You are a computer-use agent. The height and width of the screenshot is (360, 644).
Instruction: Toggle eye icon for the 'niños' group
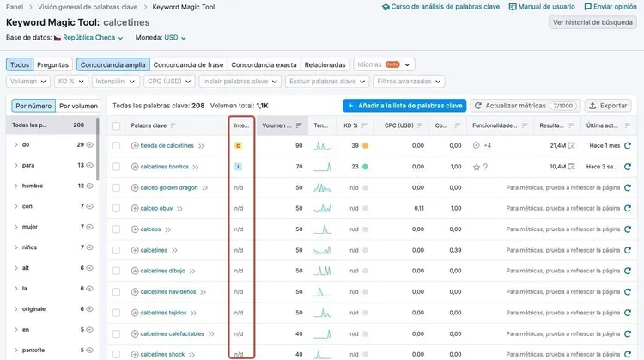(x=89, y=247)
